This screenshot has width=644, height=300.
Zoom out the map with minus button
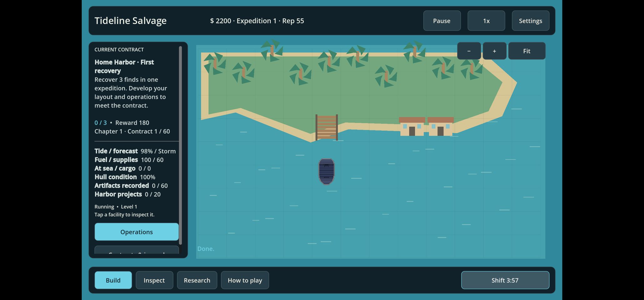pyautogui.click(x=469, y=51)
